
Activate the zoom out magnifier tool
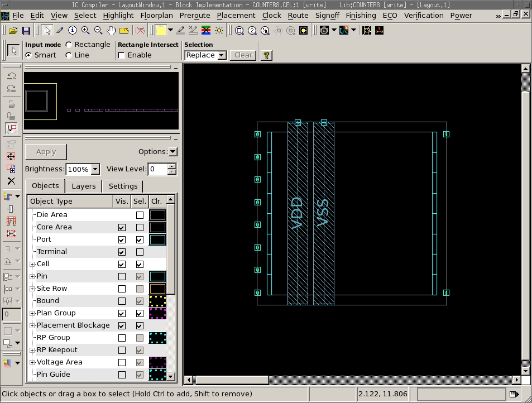point(98,30)
